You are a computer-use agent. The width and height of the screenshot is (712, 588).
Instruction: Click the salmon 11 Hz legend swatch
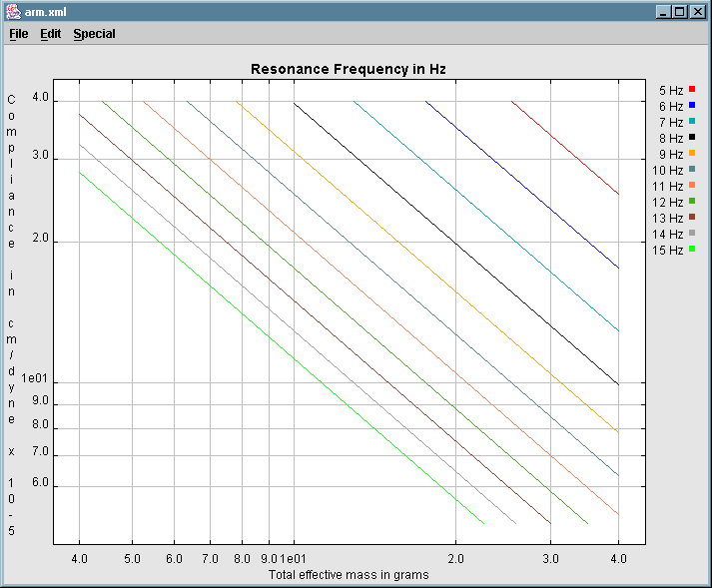click(x=692, y=185)
